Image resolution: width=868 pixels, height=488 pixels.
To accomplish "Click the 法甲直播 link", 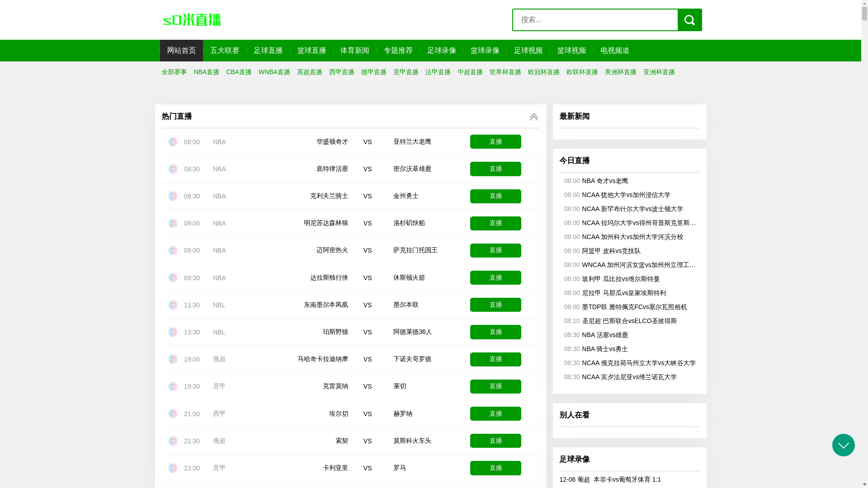I will 438,72.
